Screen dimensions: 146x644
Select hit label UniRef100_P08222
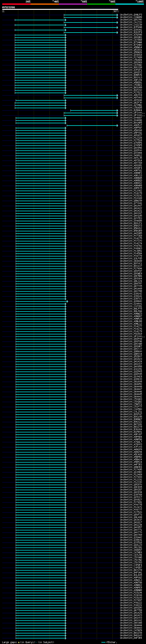pyautogui.click(x=131, y=603)
